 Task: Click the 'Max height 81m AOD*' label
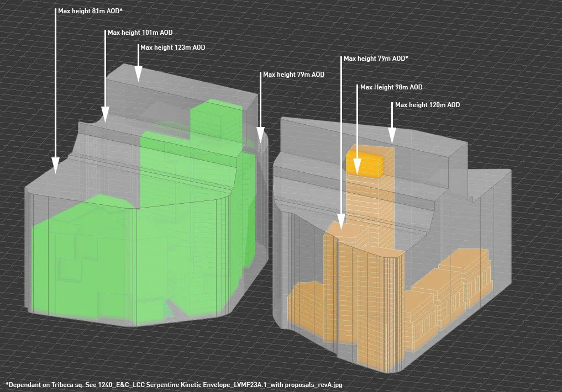pyautogui.click(x=90, y=11)
